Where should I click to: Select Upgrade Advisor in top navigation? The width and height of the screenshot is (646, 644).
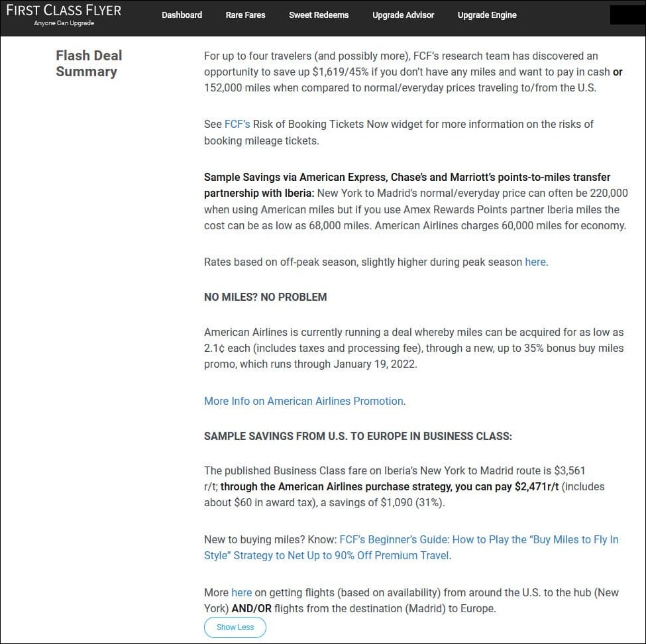(x=403, y=15)
